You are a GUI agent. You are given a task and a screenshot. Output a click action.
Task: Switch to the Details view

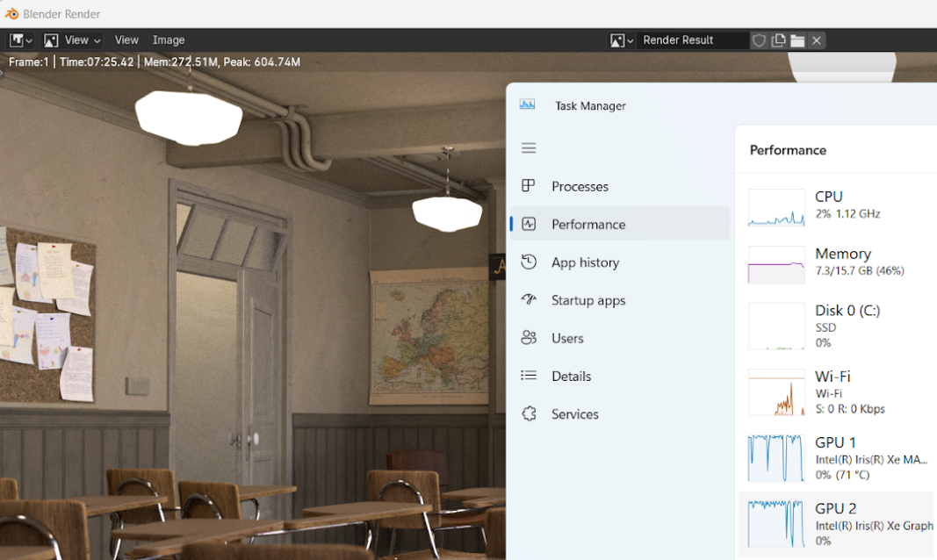(x=571, y=376)
